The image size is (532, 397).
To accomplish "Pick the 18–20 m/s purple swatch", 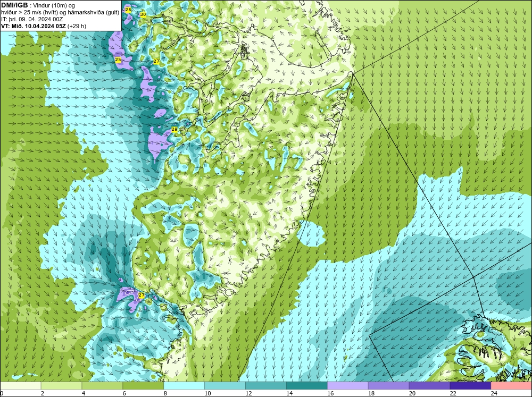I will click(388, 386).
